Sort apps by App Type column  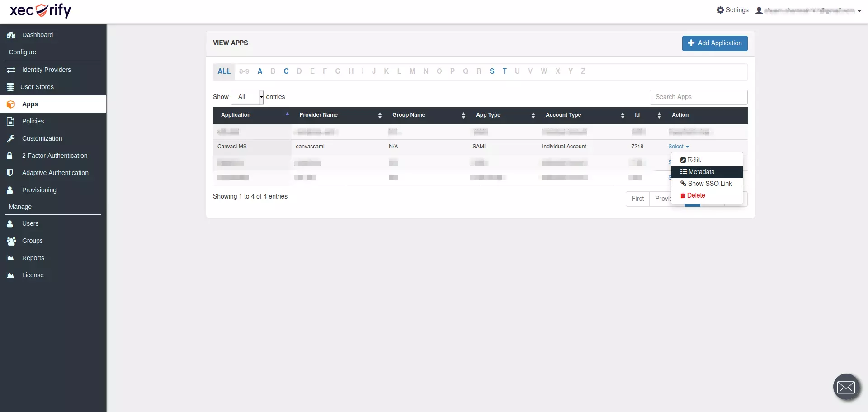pyautogui.click(x=533, y=115)
